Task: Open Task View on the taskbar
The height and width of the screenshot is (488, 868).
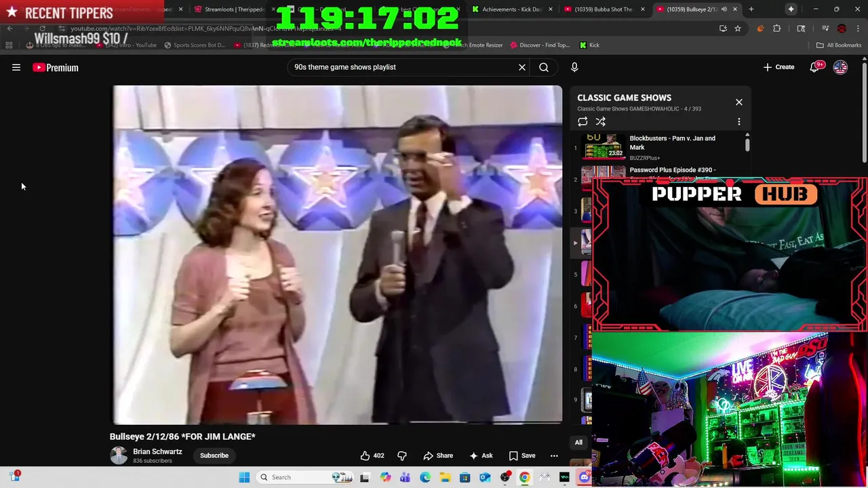Action: (x=365, y=477)
